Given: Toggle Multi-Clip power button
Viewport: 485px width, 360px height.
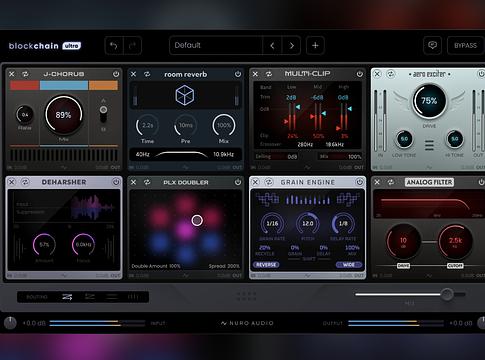Looking at the screenshot, I should (x=360, y=74).
